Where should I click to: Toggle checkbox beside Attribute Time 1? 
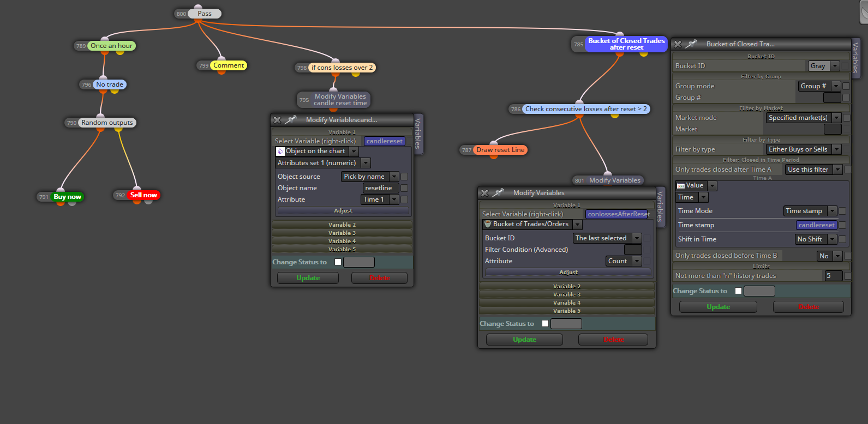point(404,199)
